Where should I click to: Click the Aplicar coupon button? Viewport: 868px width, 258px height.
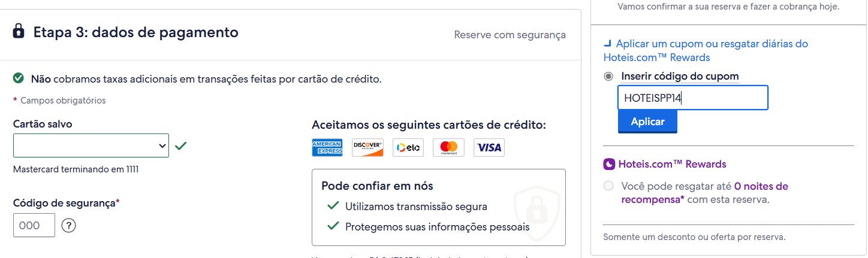pos(647,122)
